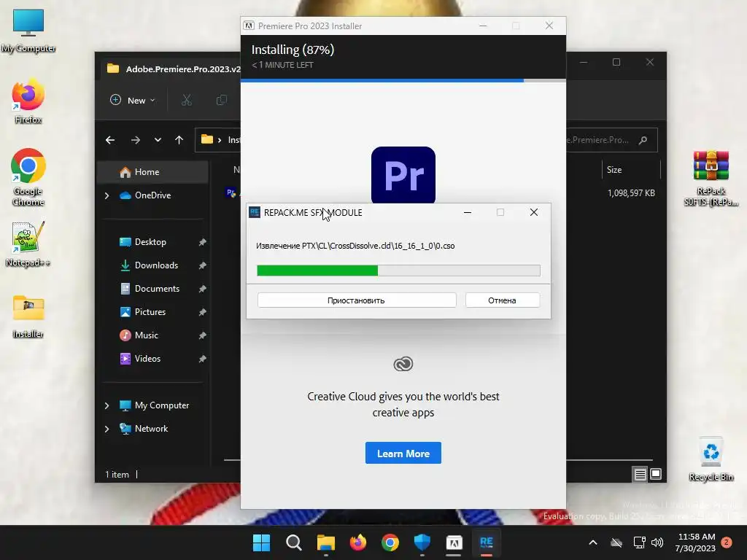The image size is (747, 560).
Task: Expand My Computer in Explorer sidebar
Action: 107,405
